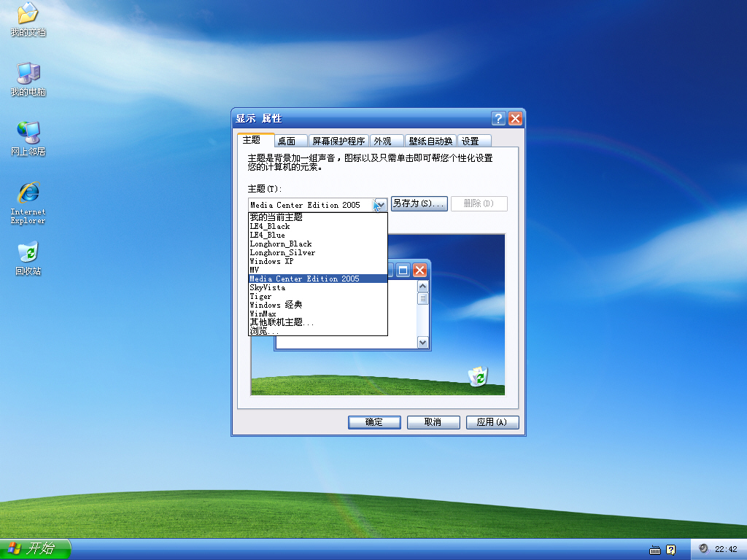Close the 显示 属性 dialog
747x560 pixels.
click(x=515, y=118)
